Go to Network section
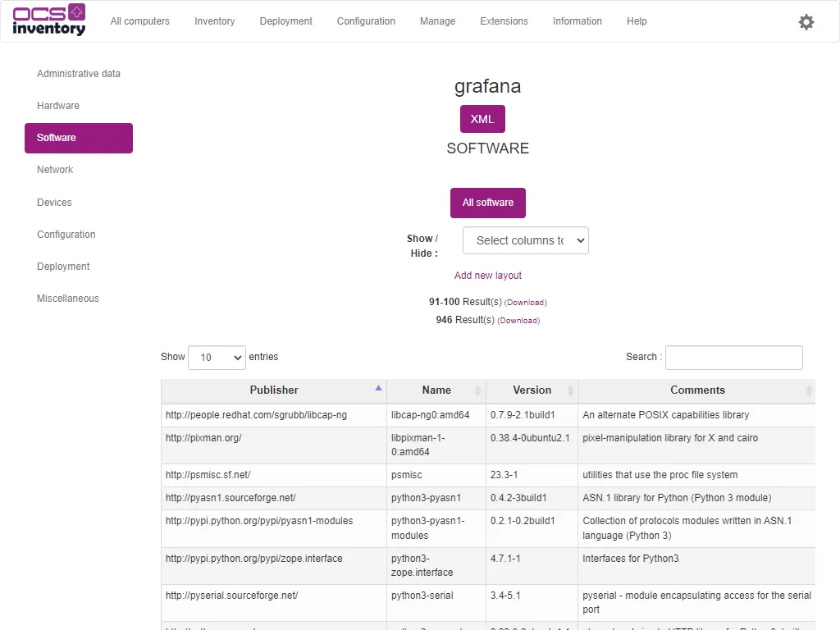This screenshot has width=840, height=630. [79, 170]
